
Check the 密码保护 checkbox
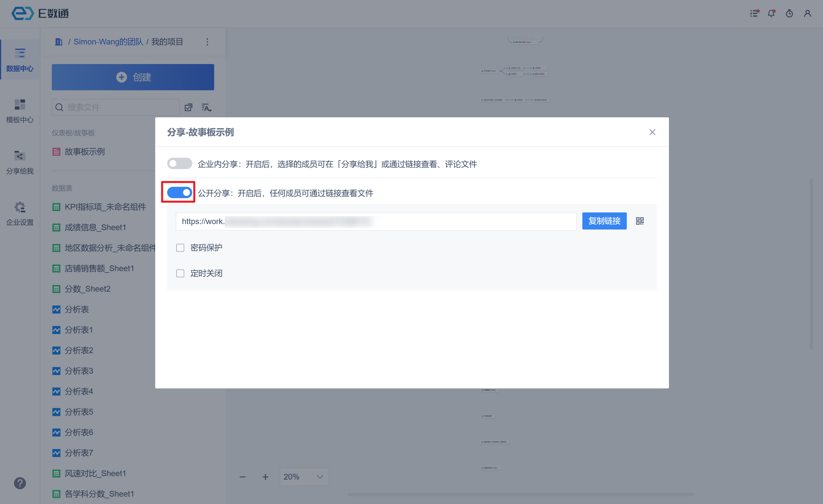point(180,247)
